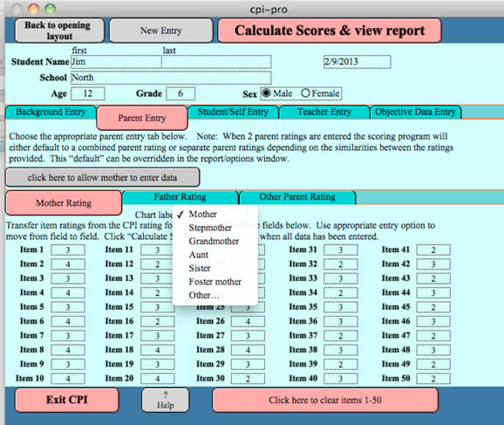Click the Item 26 rating field
Viewport: 504px width, 425px height.
click(x=248, y=321)
